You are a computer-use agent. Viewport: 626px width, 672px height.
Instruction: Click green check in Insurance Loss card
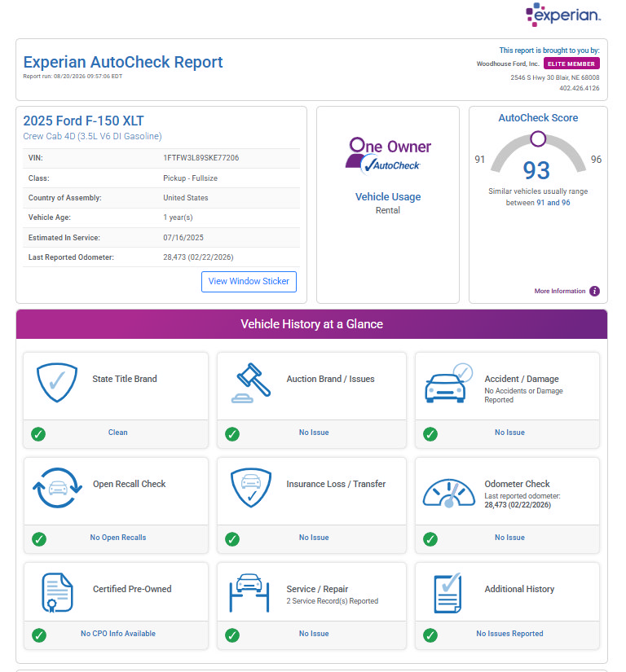[x=232, y=538]
